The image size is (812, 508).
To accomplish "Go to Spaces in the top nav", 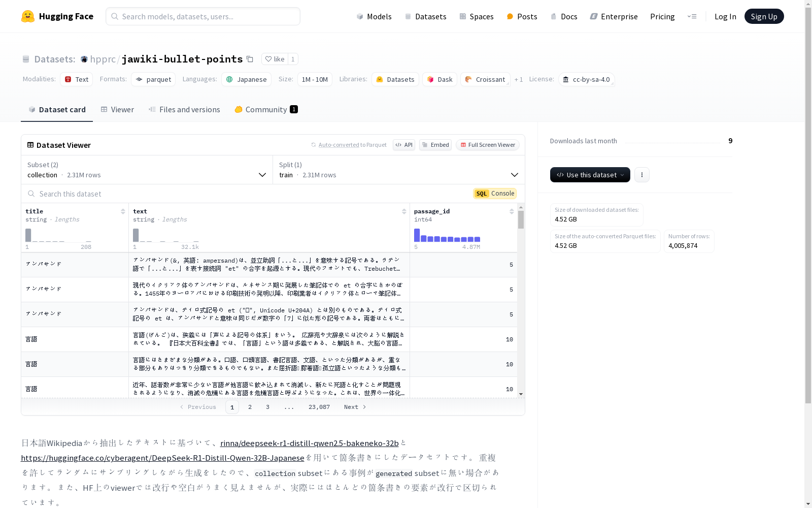I will pos(477,16).
